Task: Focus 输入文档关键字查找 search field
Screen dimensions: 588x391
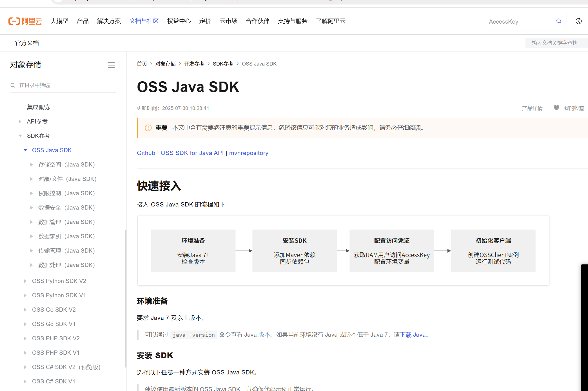Action: click(x=556, y=43)
